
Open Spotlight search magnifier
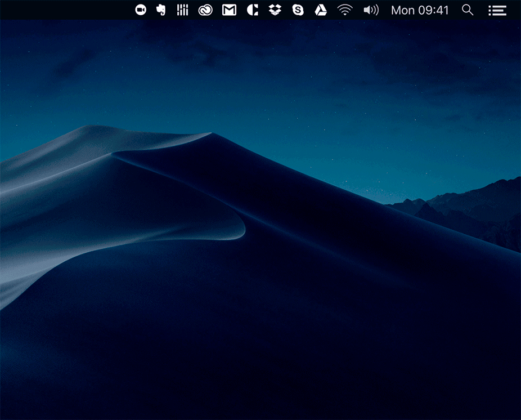click(468, 10)
